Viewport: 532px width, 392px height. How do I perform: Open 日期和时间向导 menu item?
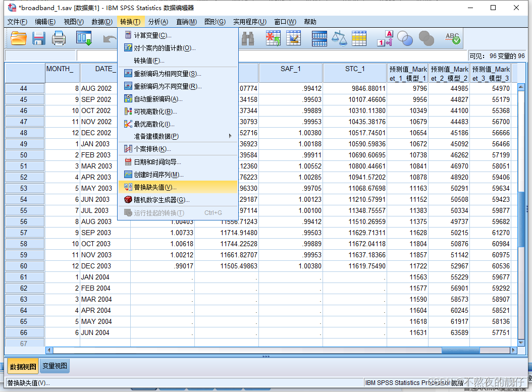pyautogui.click(x=178, y=162)
